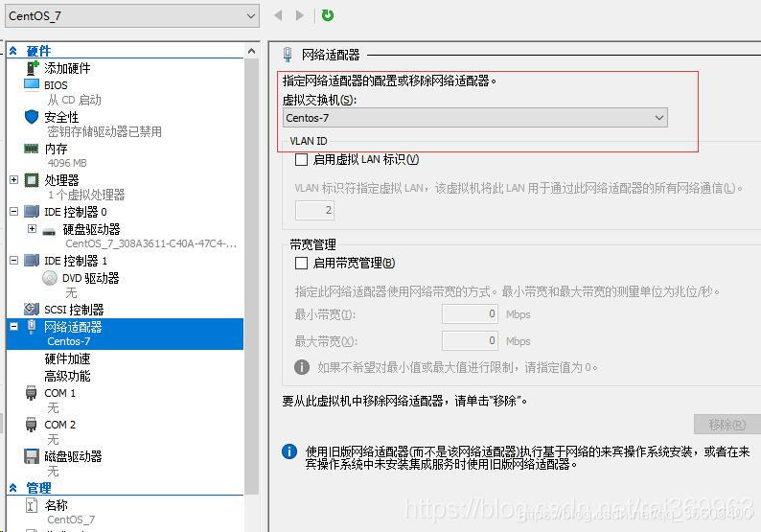761x532 pixels.
Task: Select the SCSI 控制器 icon
Action: pyautogui.click(x=32, y=309)
